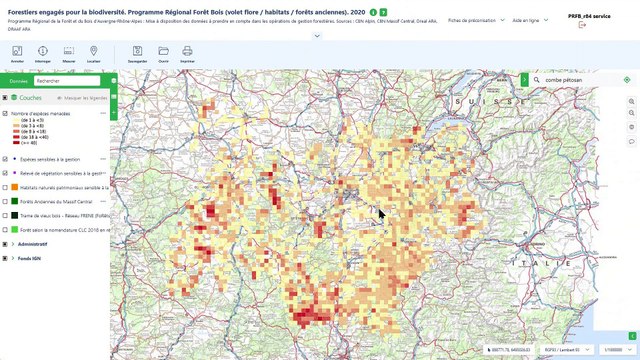Viewport: 640px width, 360px height.
Task: Collapse the search panel with green arrow
Action: point(524,80)
